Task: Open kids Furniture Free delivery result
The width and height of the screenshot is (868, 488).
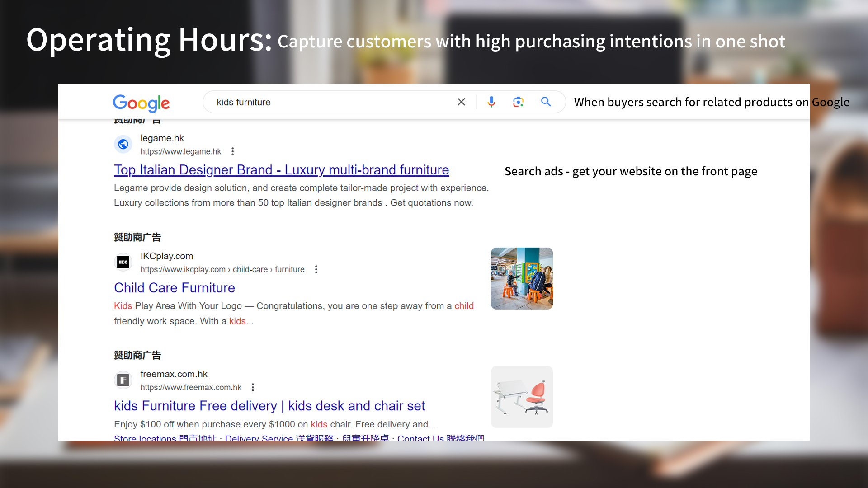Action: (x=269, y=405)
